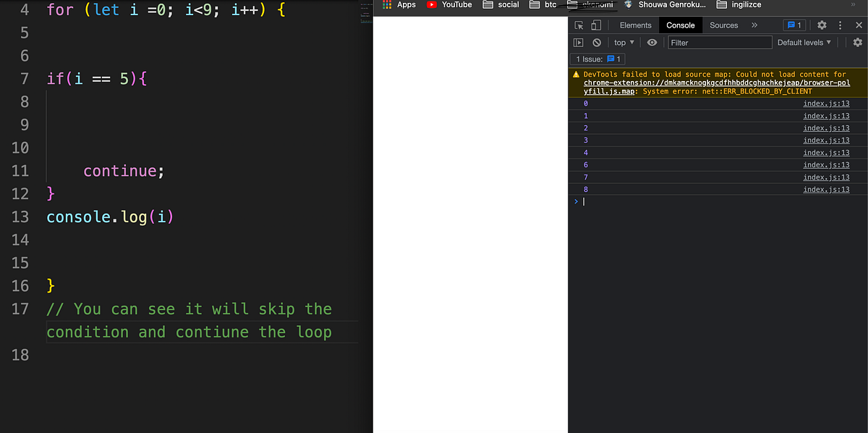Image resolution: width=868 pixels, height=433 pixels.
Task: Switch to the Sources tab
Action: coord(723,25)
